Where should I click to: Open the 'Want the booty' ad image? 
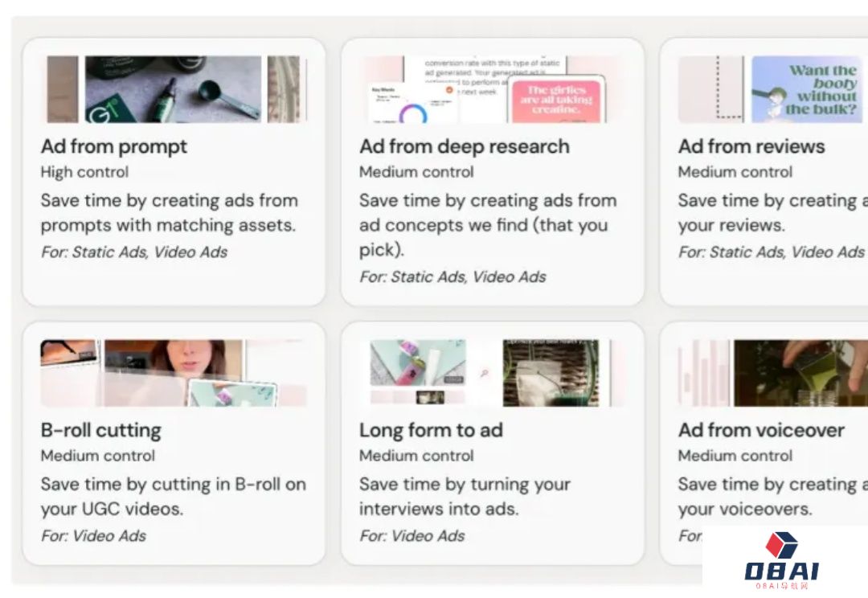pyautogui.click(x=807, y=89)
